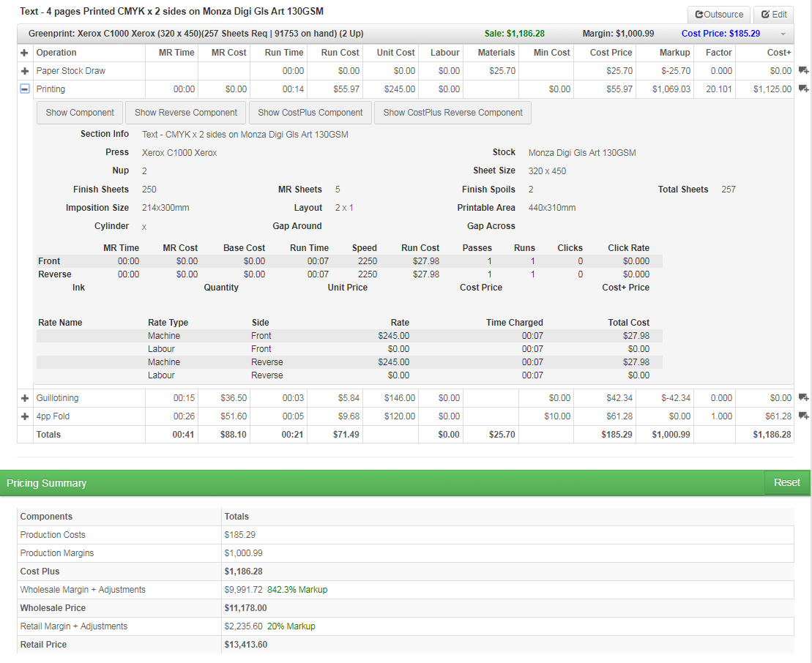Click the Printing Cost+ value $1,125.00
Viewport: 812px width, 663px height.
(x=772, y=89)
